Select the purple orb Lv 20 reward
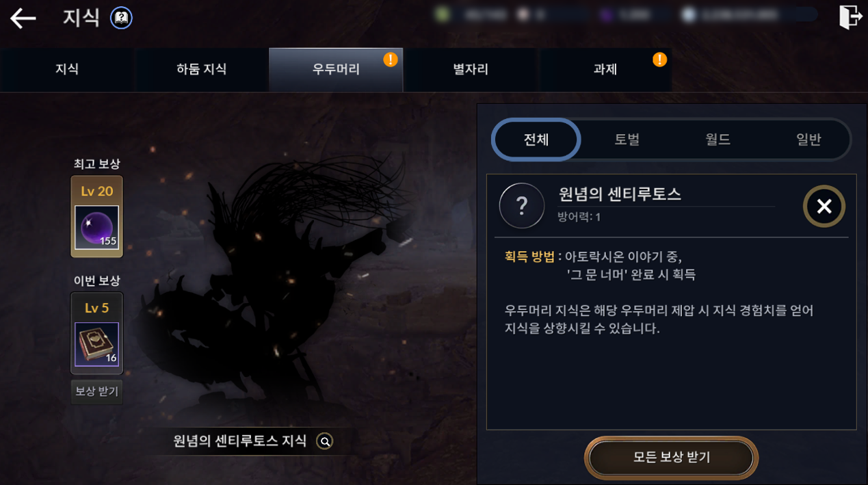This screenshot has width=868, height=485. [x=96, y=227]
